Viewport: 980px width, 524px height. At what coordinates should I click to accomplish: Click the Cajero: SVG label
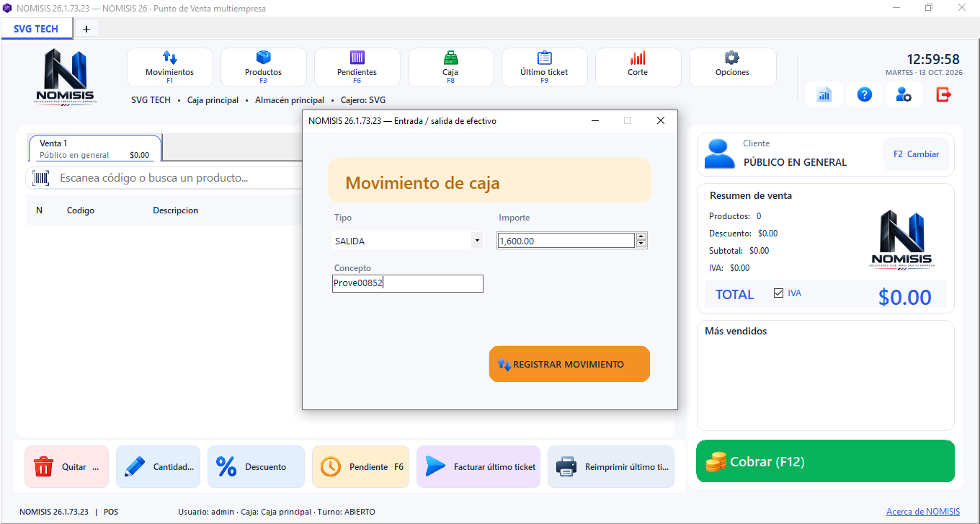click(363, 100)
